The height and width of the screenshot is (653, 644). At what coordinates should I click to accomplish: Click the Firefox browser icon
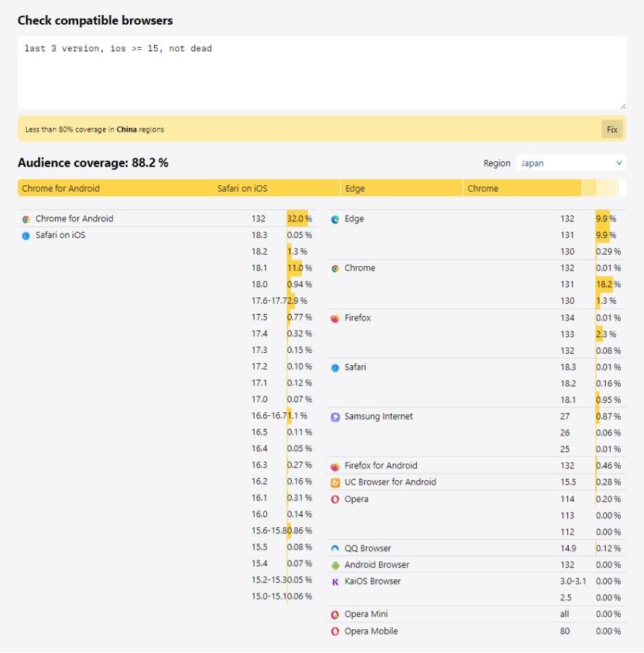point(335,318)
